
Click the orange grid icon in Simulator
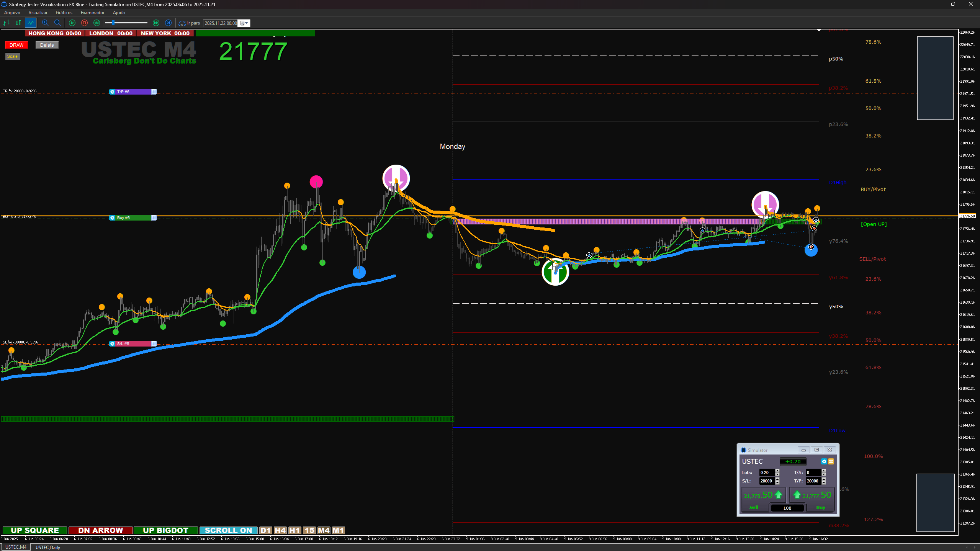[831, 461]
